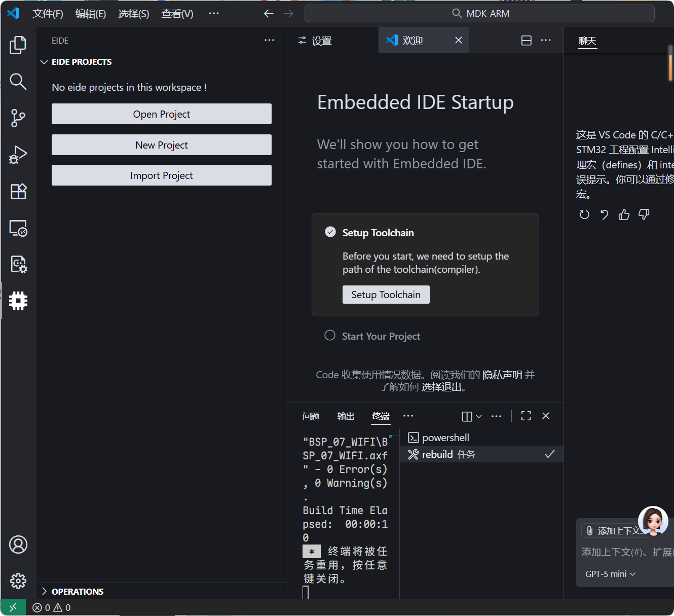Click the 添加上下文 attach button

coord(613,531)
